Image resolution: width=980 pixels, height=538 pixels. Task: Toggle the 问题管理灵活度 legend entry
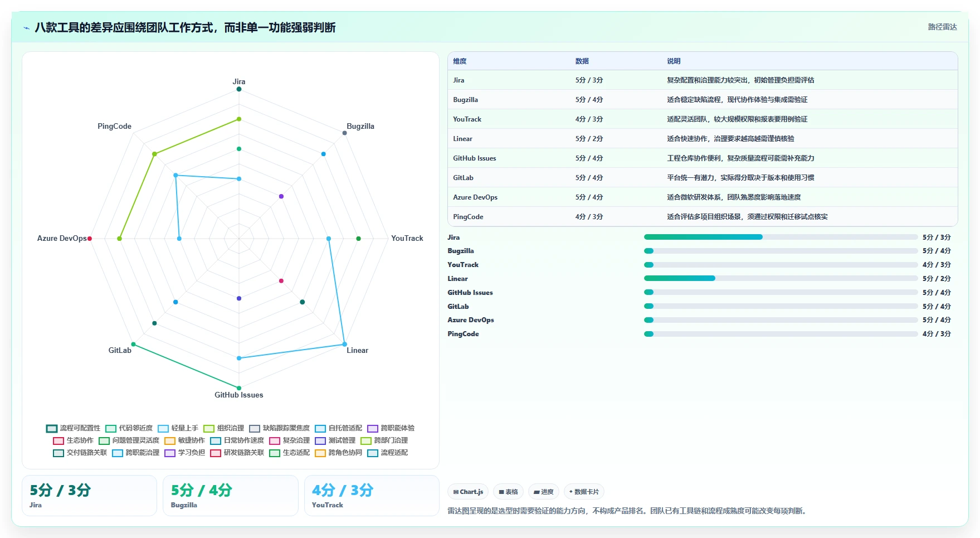point(129,440)
